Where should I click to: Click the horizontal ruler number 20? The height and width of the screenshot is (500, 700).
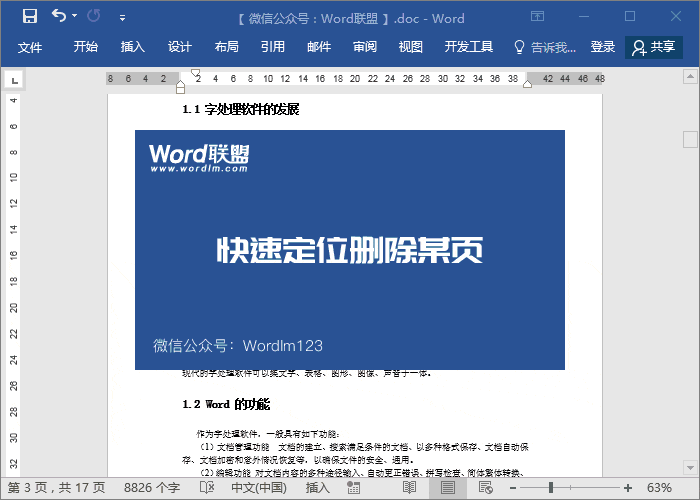click(x=355, y=79)
